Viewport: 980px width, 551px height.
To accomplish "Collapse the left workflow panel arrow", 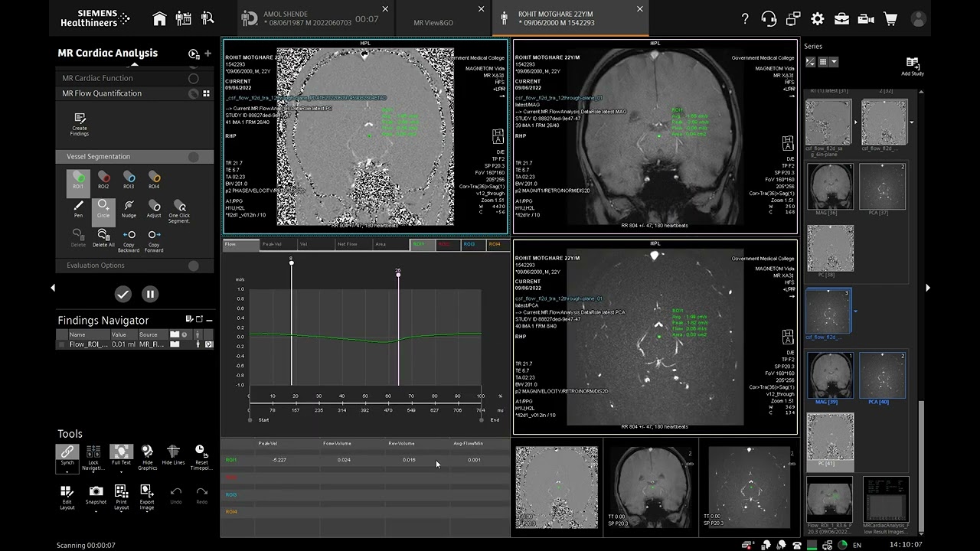I will (53, 288).
